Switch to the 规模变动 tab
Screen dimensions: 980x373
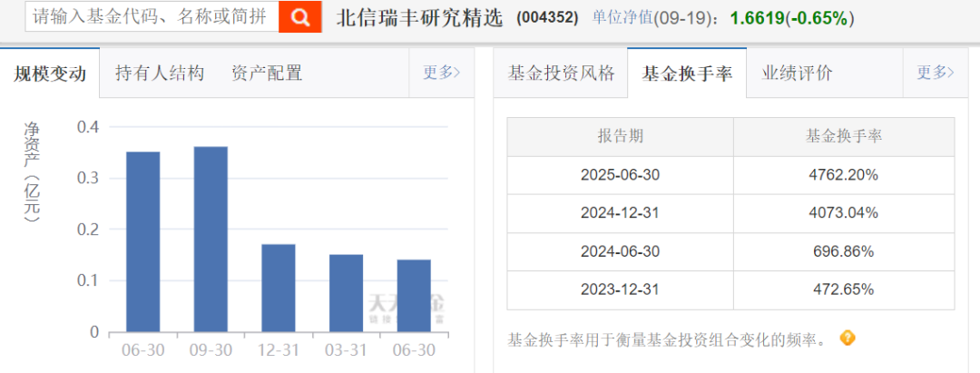coord(50,74)
